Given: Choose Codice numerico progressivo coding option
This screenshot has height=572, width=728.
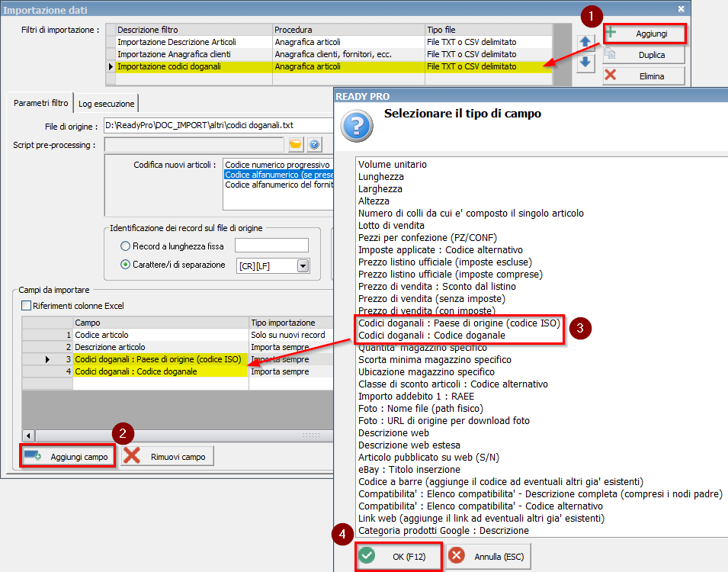Looking at the screenshot, I should tap(277, 165).
